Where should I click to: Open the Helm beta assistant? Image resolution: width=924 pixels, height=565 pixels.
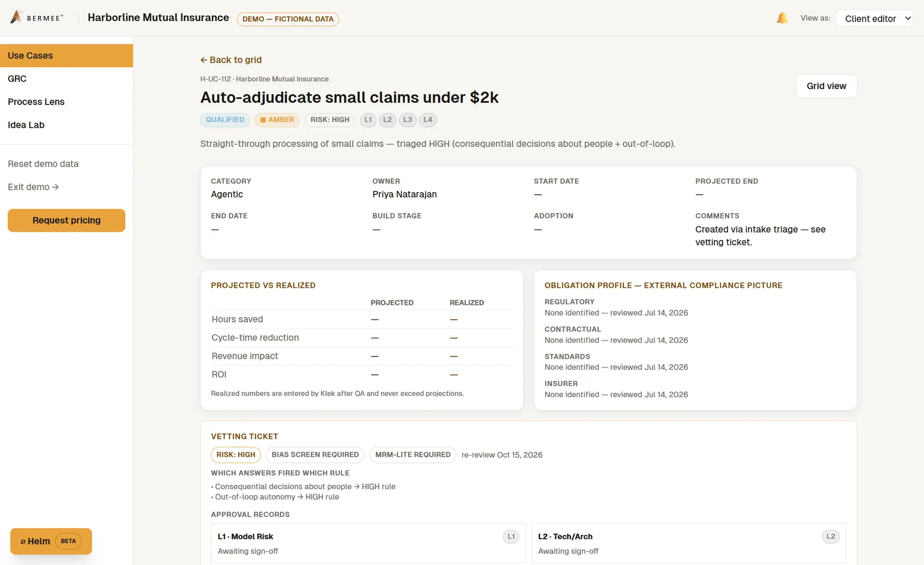(x=51, y=541)
